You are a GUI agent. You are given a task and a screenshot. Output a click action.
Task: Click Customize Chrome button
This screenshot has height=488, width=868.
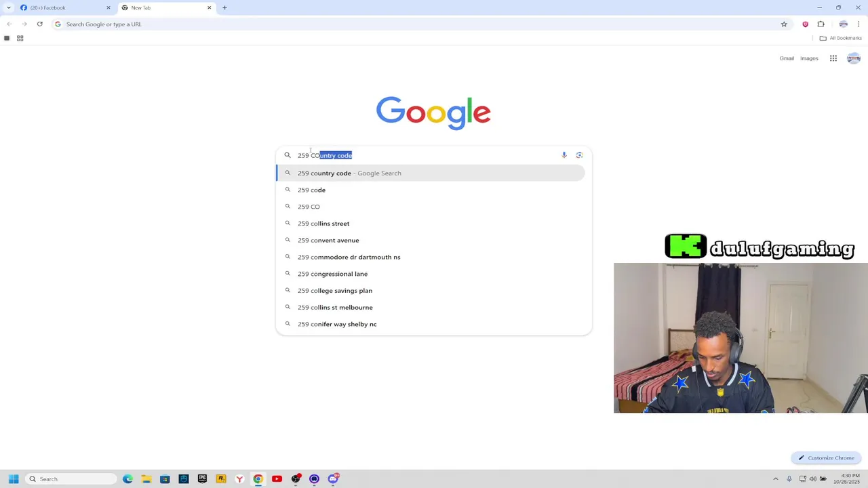[826, 458]
